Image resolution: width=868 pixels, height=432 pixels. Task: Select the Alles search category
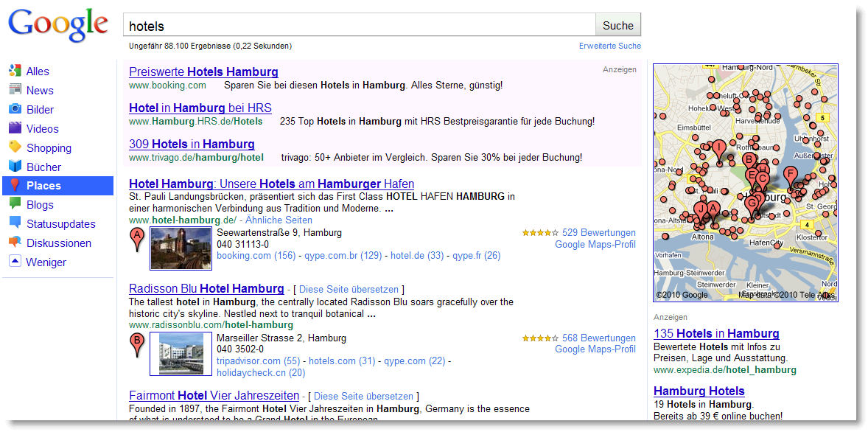point(38,72)
